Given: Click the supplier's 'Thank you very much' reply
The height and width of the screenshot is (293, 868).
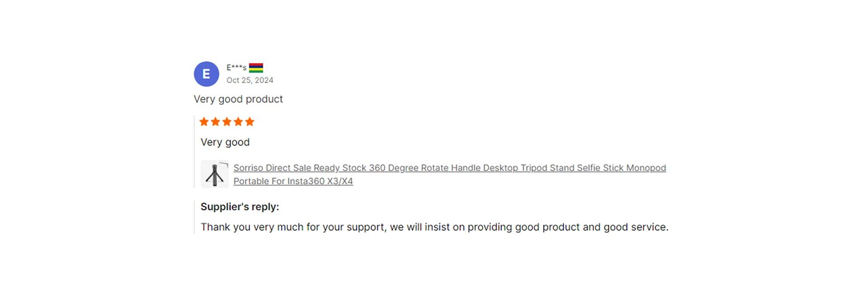Looking at the screenshot, I should coord(434,227).
